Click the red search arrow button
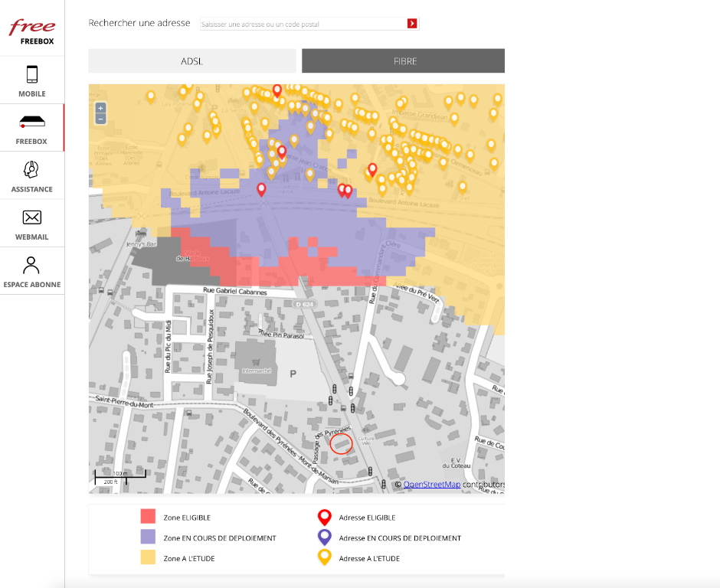The width and height of the screenshot is (720, 588). click(x=412, y=24)
